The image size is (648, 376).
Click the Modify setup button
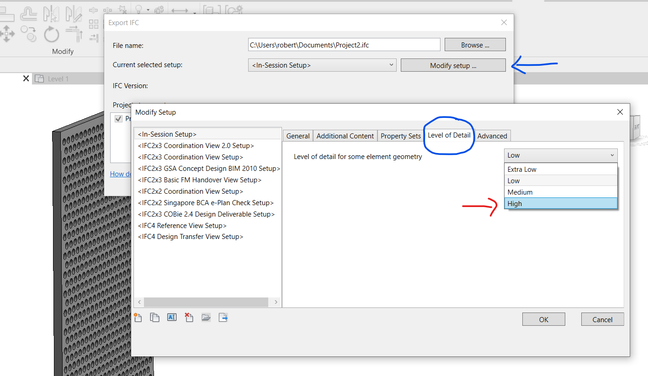point(453,65)
